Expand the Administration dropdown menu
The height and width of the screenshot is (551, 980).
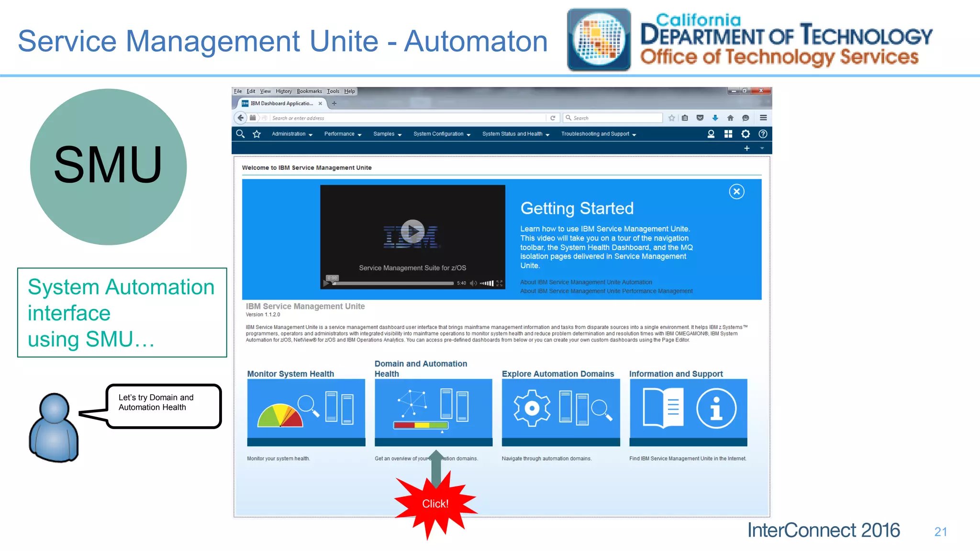point(292,134)
